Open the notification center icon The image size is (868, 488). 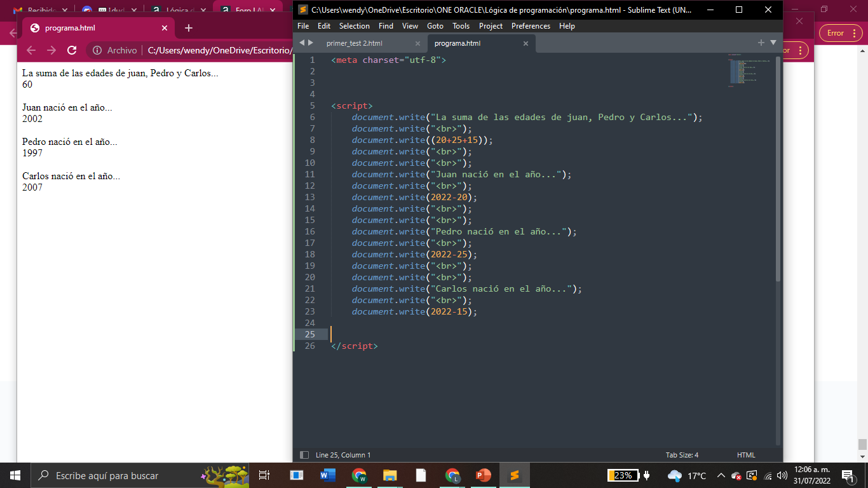(x=848, y=475)
